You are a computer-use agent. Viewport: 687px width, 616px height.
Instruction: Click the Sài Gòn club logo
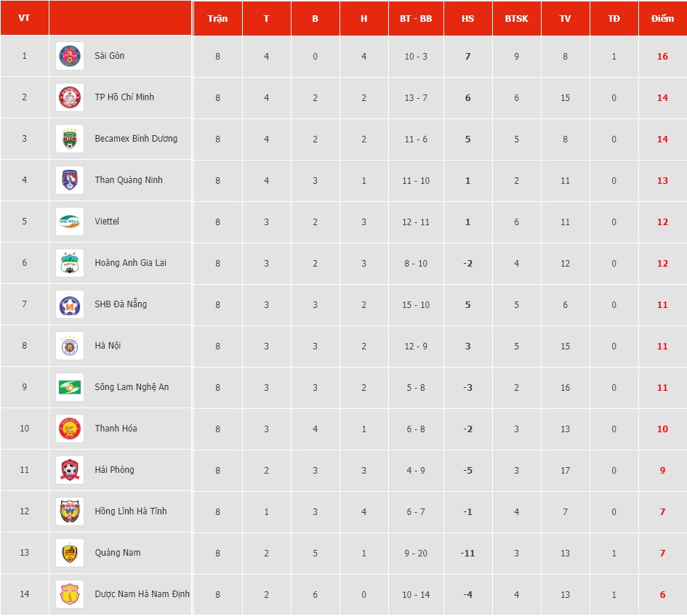point(70,56)
